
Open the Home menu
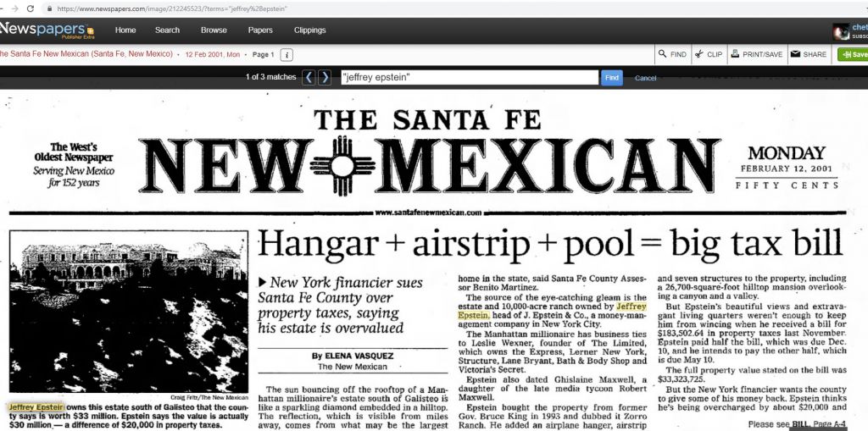pyautogui.click(x=125, y=30)
